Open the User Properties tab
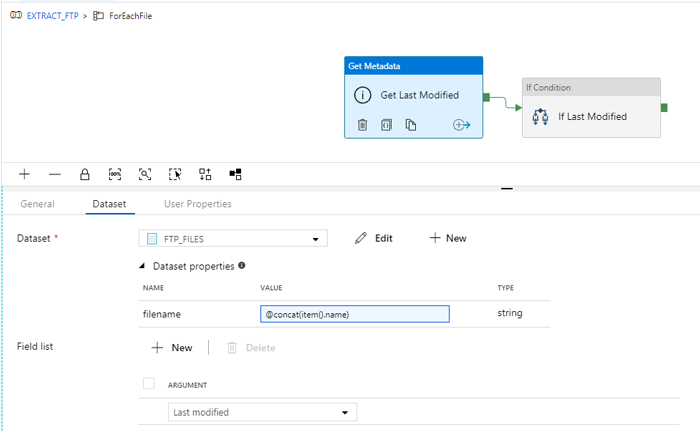 (x=198, y=204)
